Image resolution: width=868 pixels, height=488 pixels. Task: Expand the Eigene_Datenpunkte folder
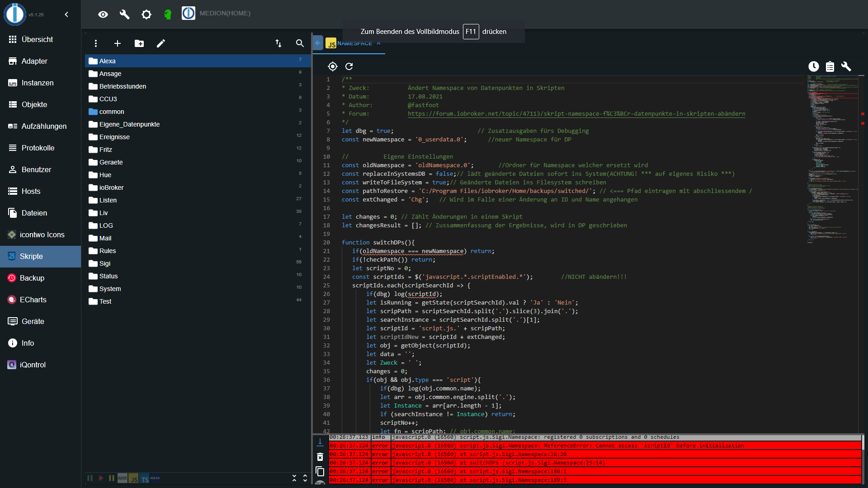198,124
